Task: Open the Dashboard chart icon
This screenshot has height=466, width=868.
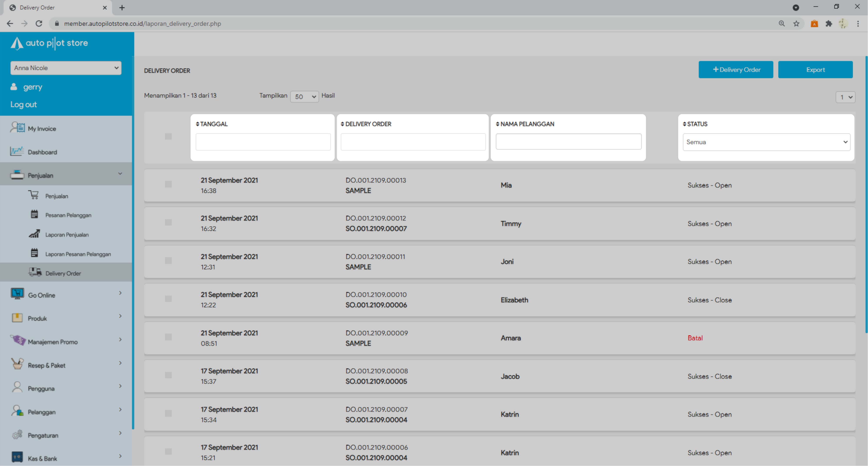Action: pos(17,151)
